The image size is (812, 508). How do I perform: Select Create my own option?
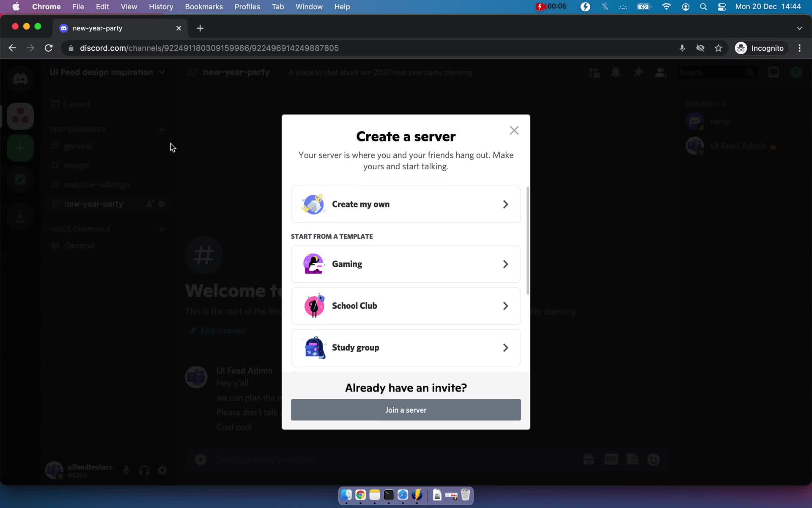coord(406,204)
